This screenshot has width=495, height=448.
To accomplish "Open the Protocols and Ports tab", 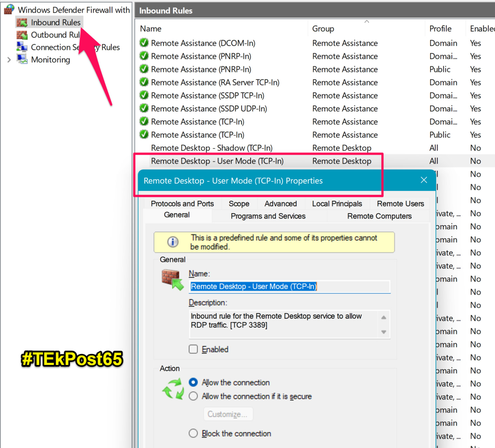I will click(182, 204).
